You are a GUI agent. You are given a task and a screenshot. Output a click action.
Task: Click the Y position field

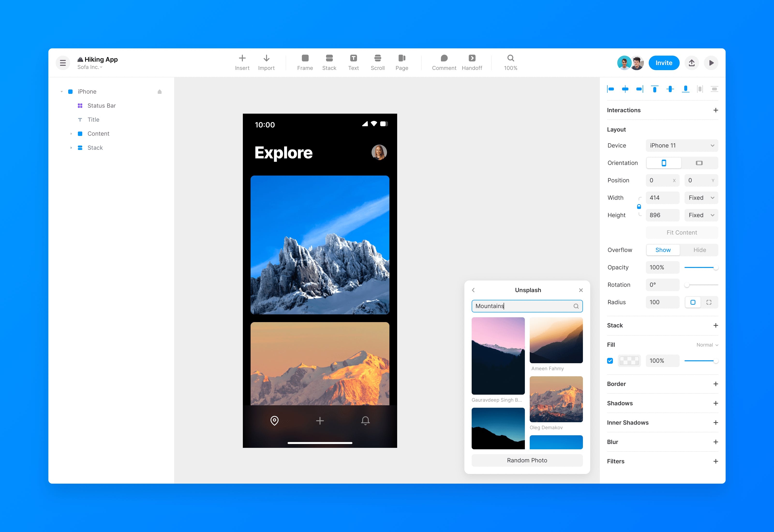pyautogui.click(x=701, y=180)
